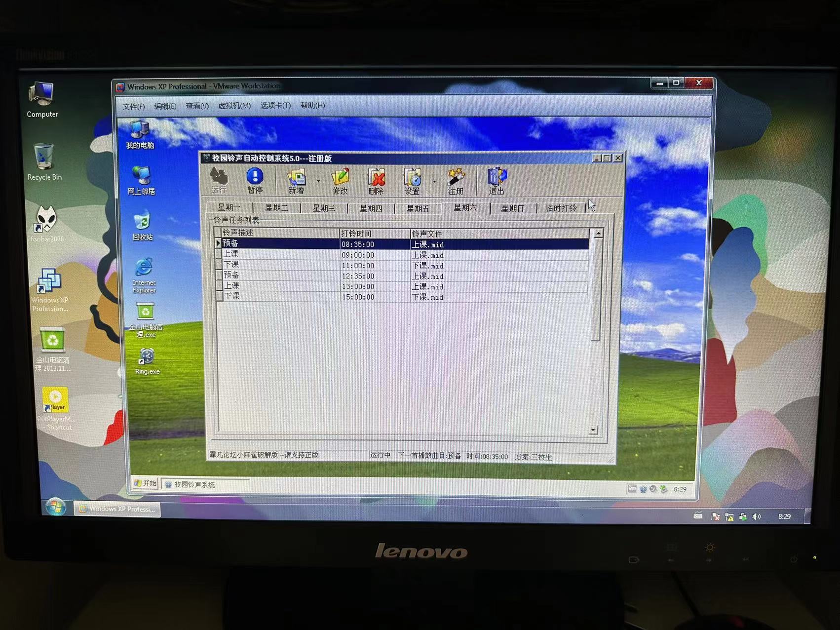
Task: Click the 删除 (Delete) toolbar icon
Action: coord(376,180)
